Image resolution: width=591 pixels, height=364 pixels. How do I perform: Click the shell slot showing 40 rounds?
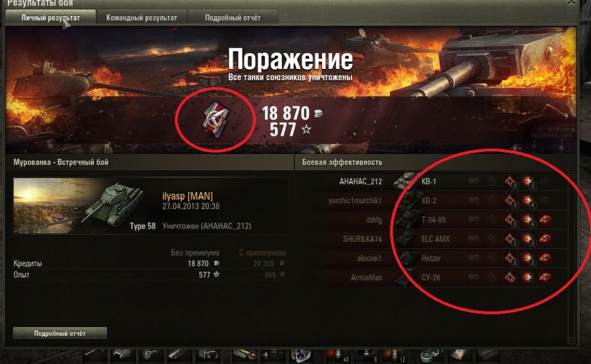(x=337, y=356)
